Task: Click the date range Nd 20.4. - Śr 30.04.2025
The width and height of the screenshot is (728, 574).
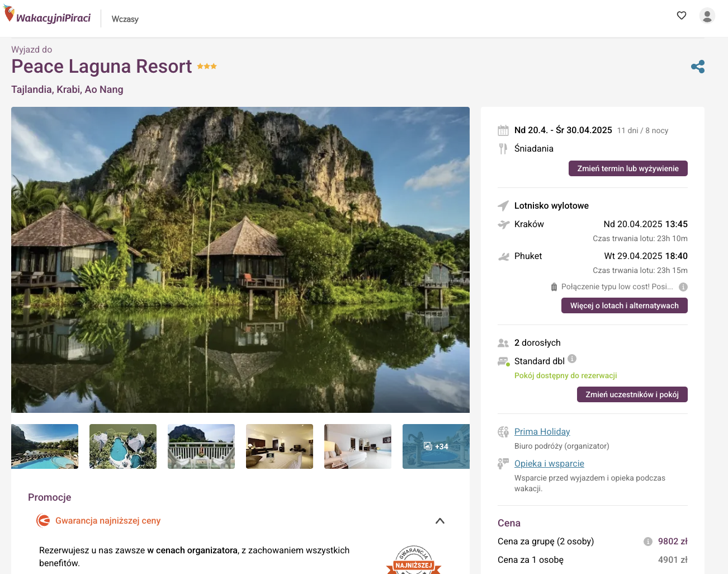Action: [x=563, y=130]
